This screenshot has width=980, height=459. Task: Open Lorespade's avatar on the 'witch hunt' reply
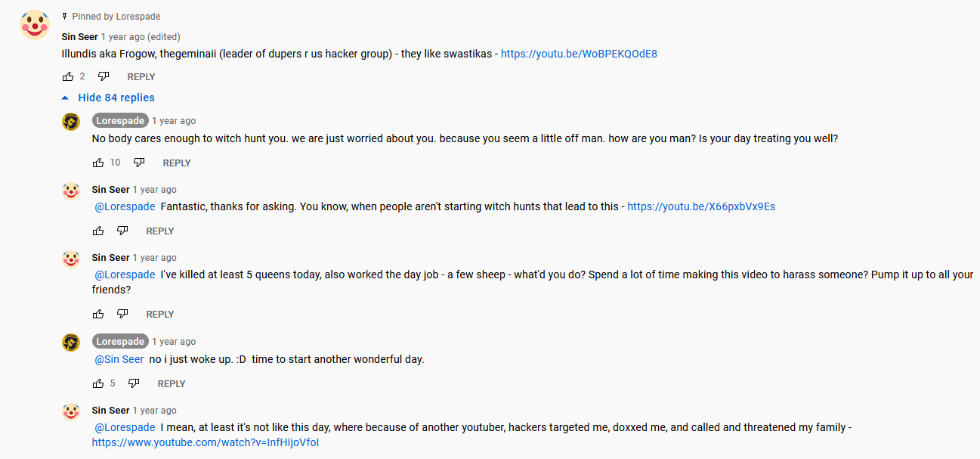pyautogui.click(x=71, y=122)
